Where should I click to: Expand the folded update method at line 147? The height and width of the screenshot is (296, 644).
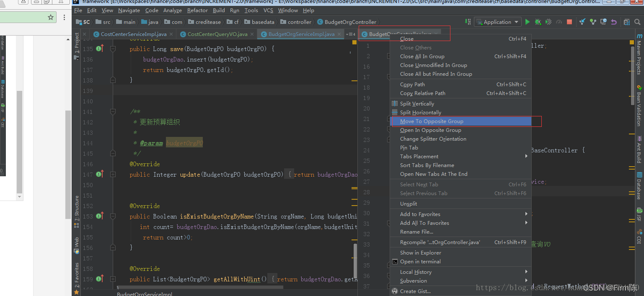[113, 174]
